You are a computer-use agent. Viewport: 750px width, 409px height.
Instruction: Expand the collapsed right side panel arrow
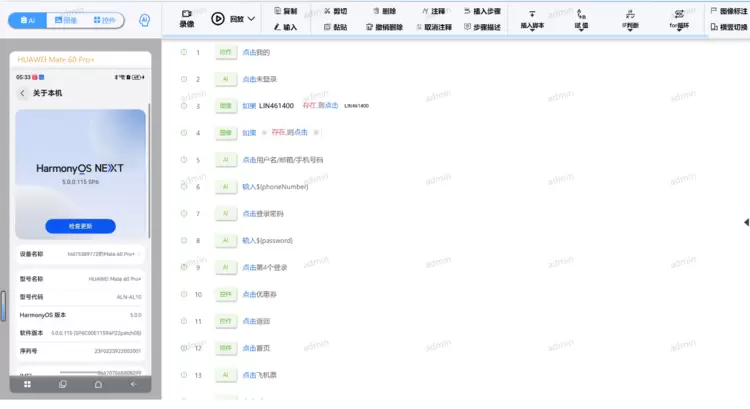pos(743,223)
